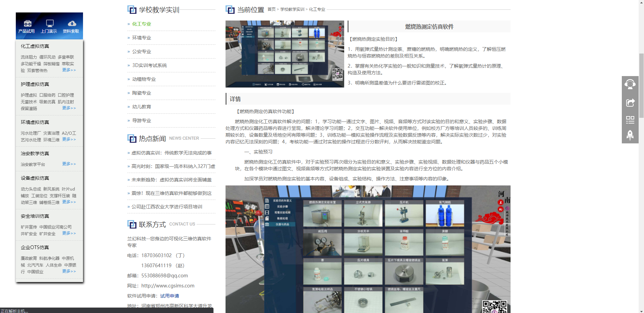Click the customer service headset icon
The width and height of the screenshot is (644, 313).
pyautogui.click(x=630, y=84)
